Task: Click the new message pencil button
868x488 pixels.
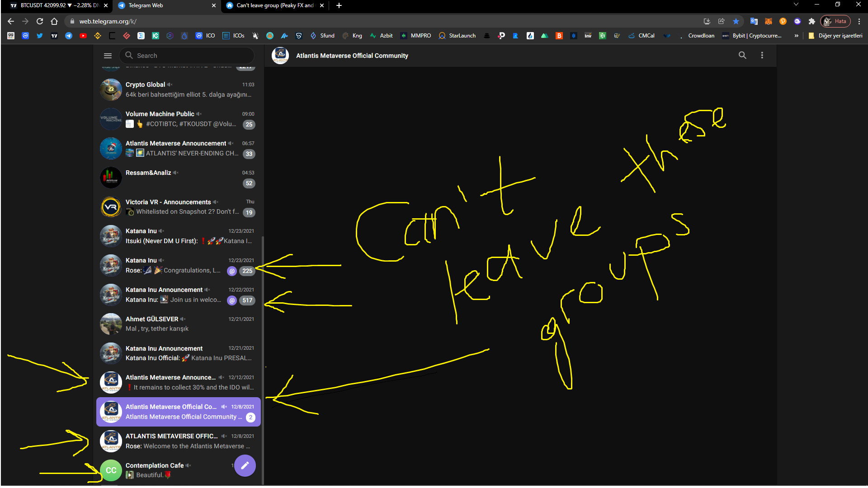Action: [x=245, y=465]
